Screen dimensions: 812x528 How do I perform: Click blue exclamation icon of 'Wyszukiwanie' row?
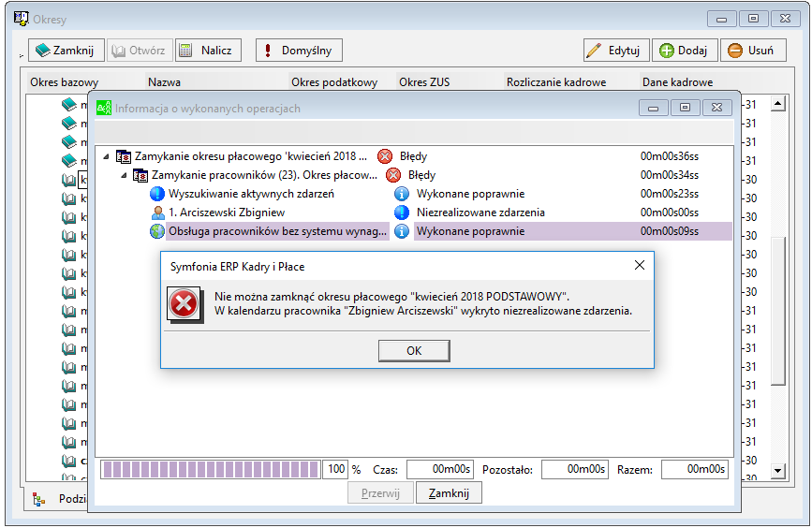tap(157, 194)
